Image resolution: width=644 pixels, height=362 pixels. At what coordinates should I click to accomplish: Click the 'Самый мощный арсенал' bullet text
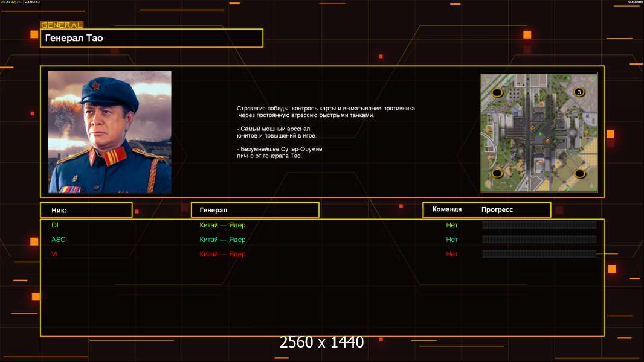(x=277, y=132)
